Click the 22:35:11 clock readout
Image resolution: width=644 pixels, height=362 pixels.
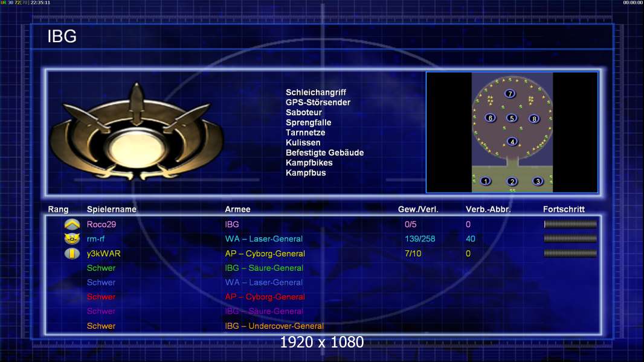click(x=40, y=2)
